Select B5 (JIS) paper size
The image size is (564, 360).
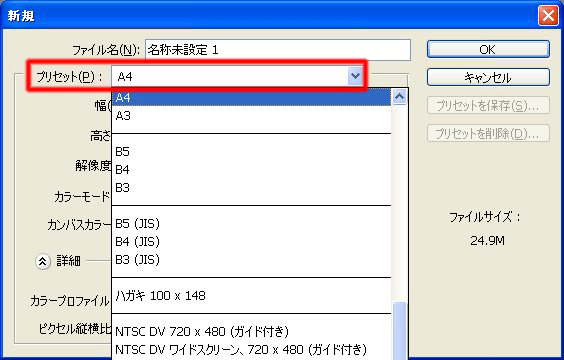point(251,224)
